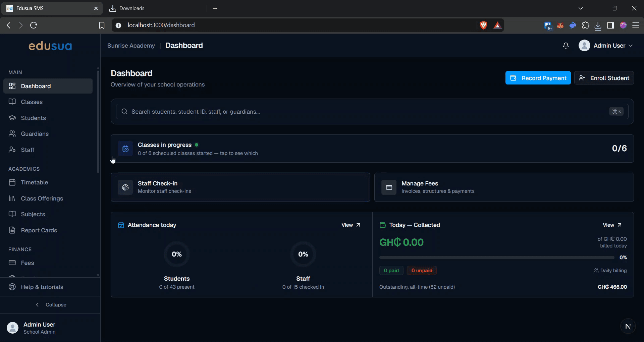Click the Classes in progress calendar icon
Image resolution: width=644 pixels, height=342 pixels.
pyautogui.click(x=125, y=149)
